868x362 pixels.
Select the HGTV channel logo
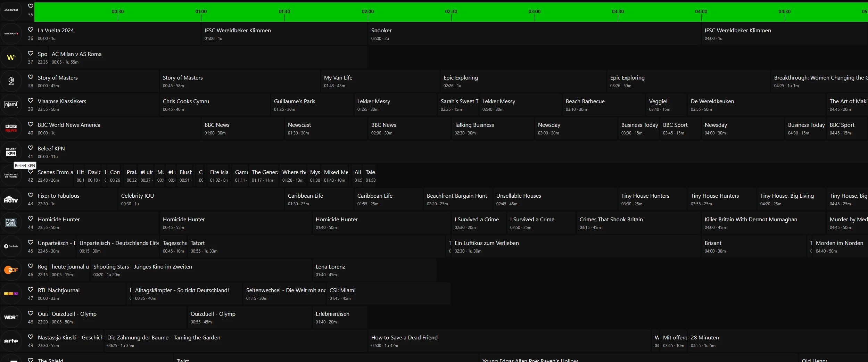pyautogui.click(x=11, y=199)
